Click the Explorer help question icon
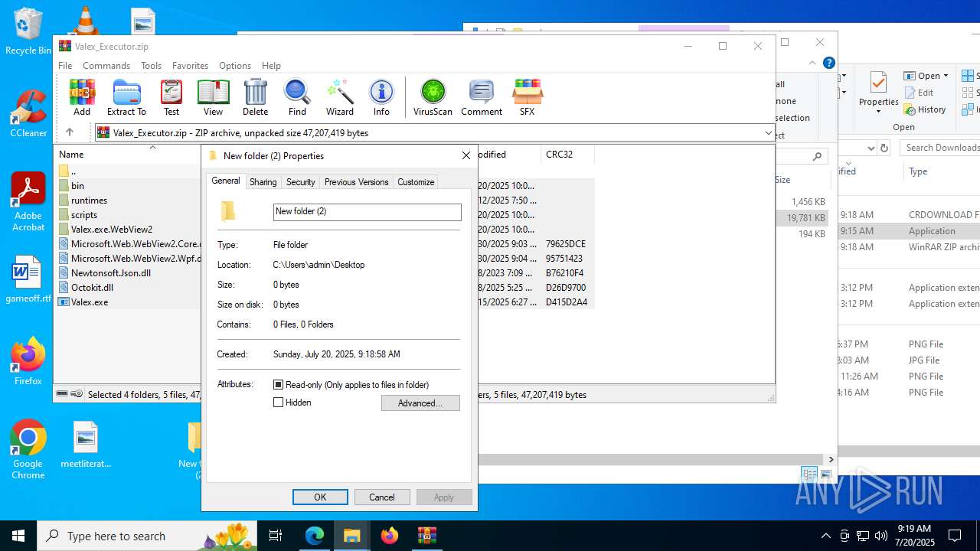980x551 pixels. pos(828,63)
